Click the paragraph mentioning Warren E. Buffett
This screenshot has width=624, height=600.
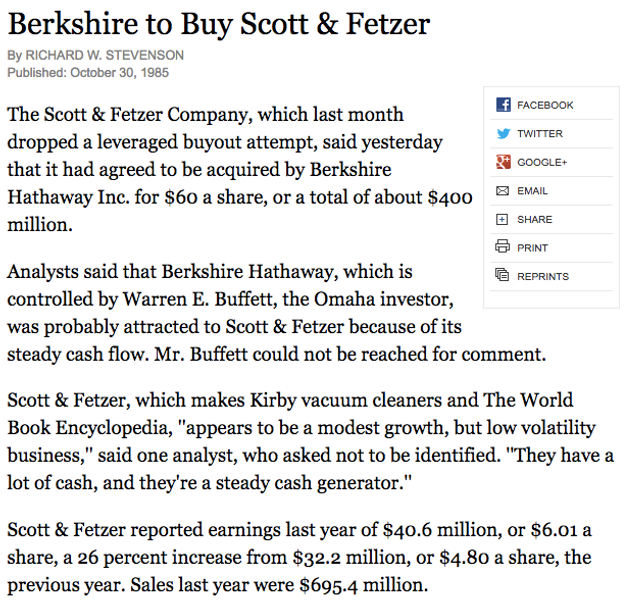click(x=277, y=313)
